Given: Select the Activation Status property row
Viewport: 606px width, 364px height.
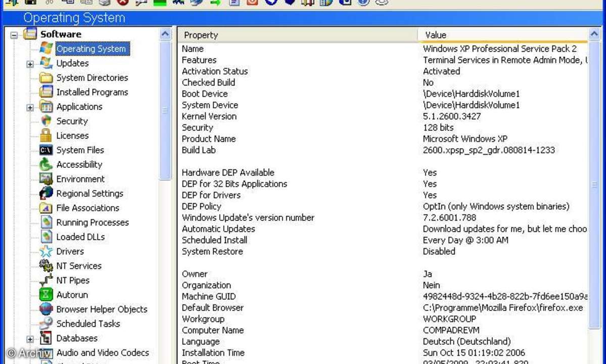Looking at the screenshot, I should [x=383, y=71].
